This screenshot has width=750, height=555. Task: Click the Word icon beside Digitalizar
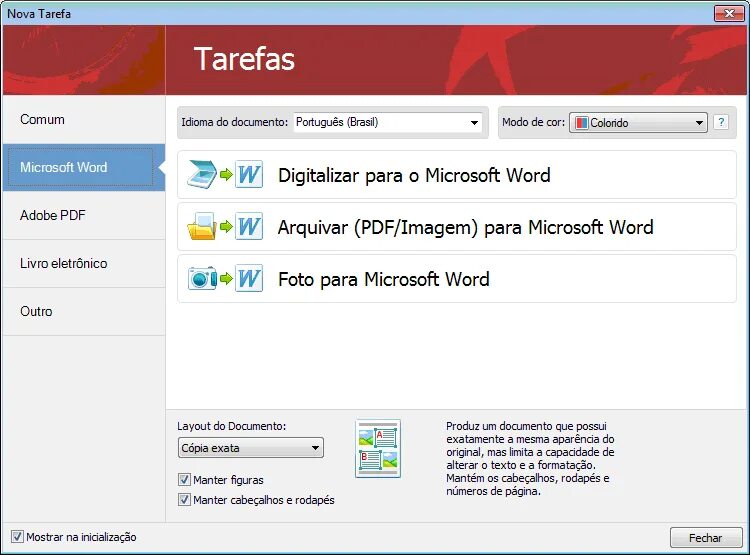pyautogui.click(x=249, y=175)
